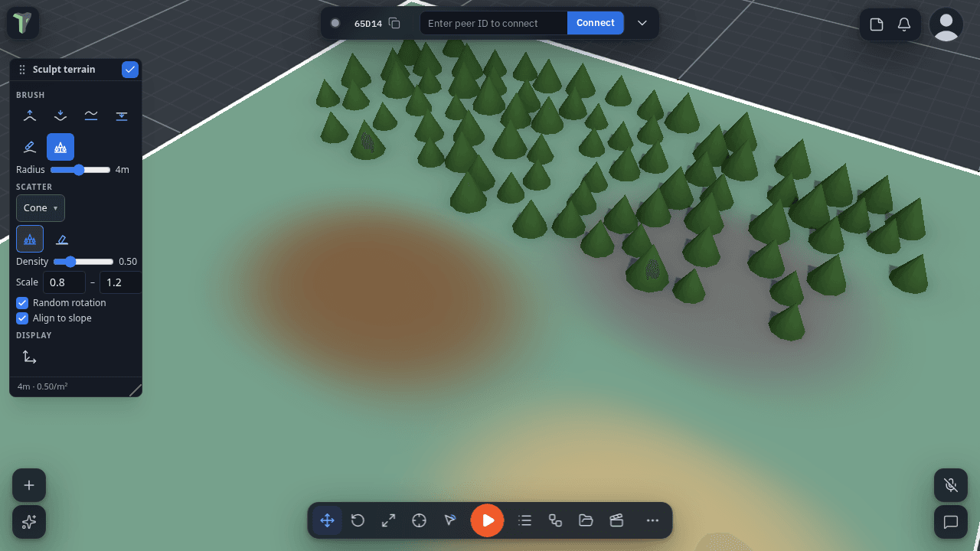
Task: Select the cursor pointer tool
Action: tap(449, 520)
